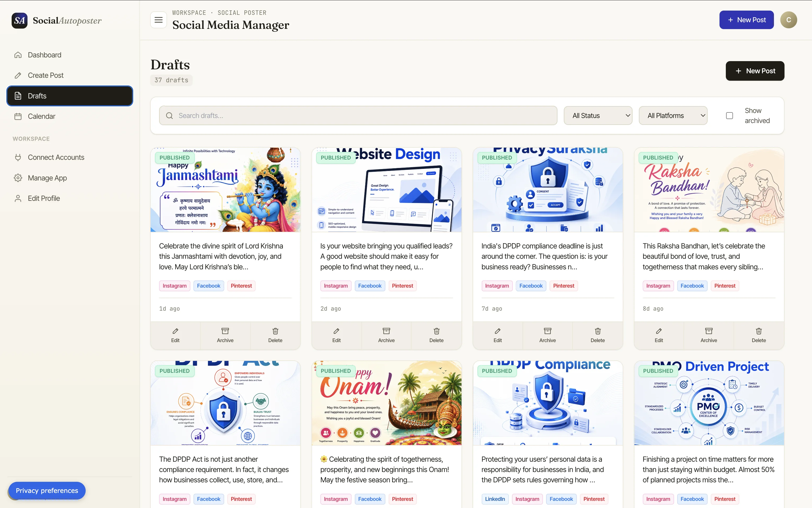Click the black New Post button
Viewport: 812px width, 508px height.
pyautogui.click(x=755, y=71)
